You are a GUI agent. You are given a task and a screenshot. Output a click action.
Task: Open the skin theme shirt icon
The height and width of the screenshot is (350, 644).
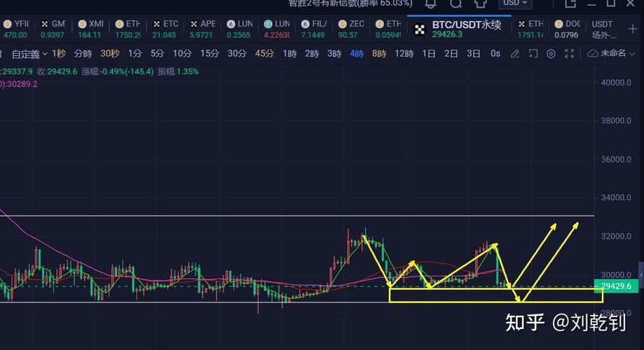[480, 3]
